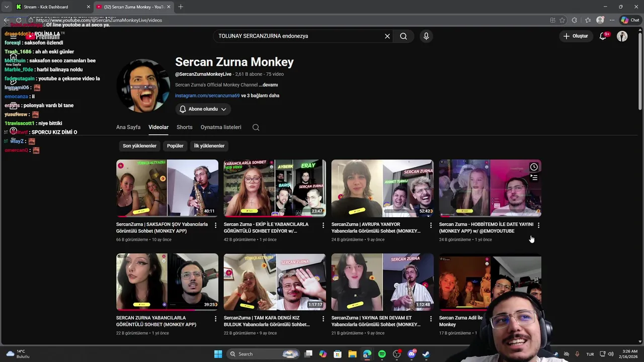This screenshot has height=362, width=644.
Task: Open Spotify from the taskbar
Action: (382, 354)
